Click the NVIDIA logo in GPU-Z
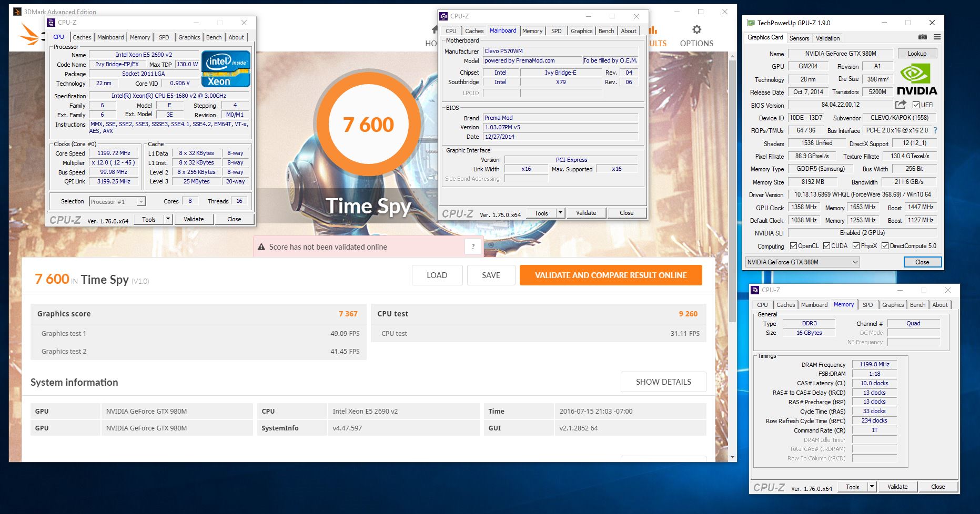This screenshot has height=514, width=980. click(916, 79)
